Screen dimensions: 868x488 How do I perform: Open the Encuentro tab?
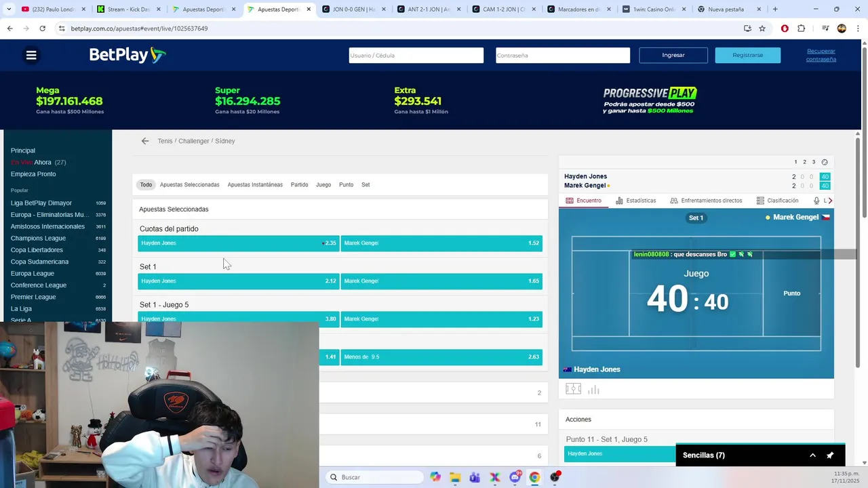click(583, 201)
